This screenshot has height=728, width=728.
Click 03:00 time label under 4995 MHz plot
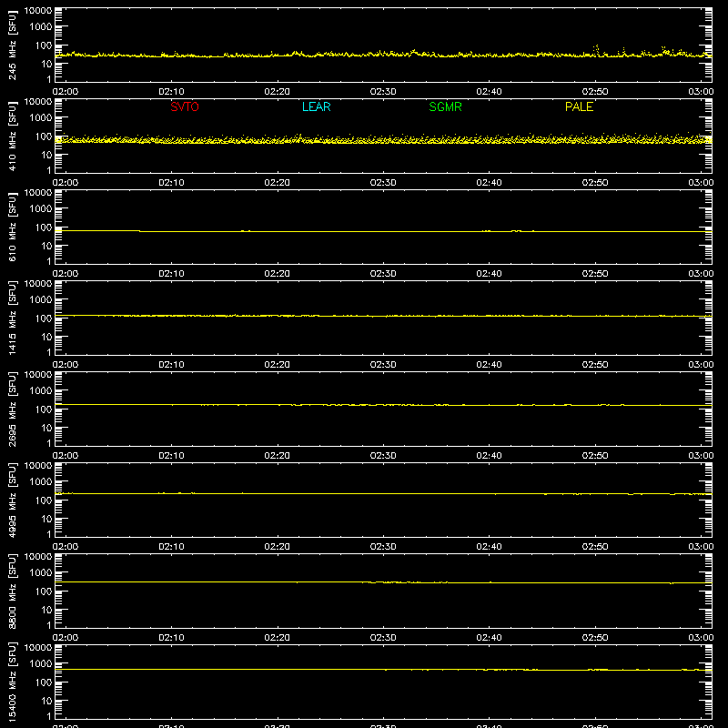(x=701, y=547)
